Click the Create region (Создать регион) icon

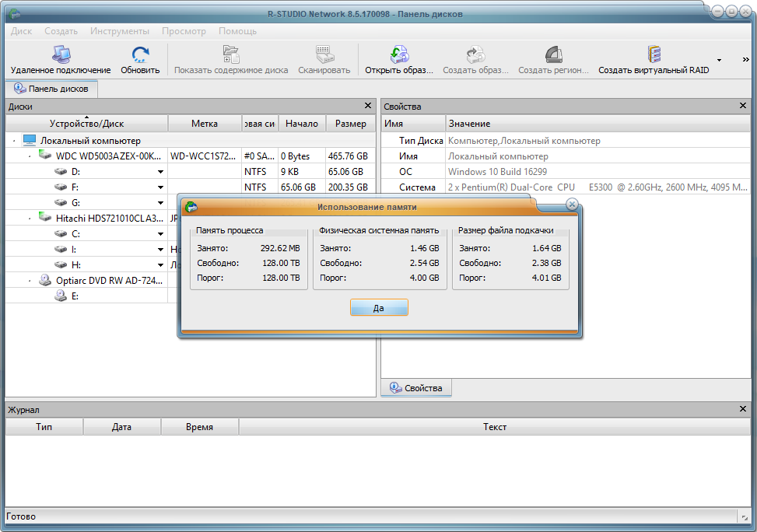pyautogui.click(x=553, y=54)
